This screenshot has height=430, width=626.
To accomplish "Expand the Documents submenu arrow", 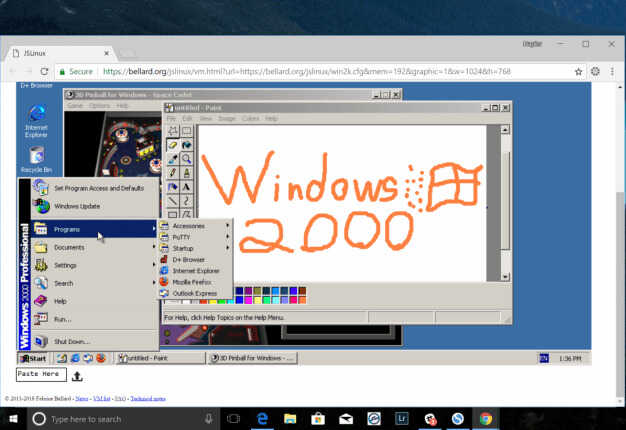I will pos(154,247).
